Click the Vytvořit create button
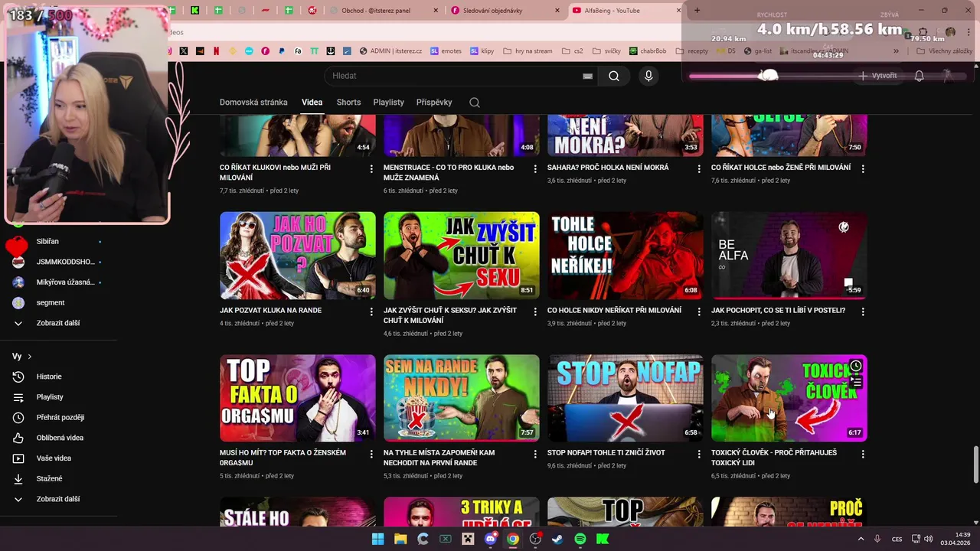 click(x=877, y=76)
